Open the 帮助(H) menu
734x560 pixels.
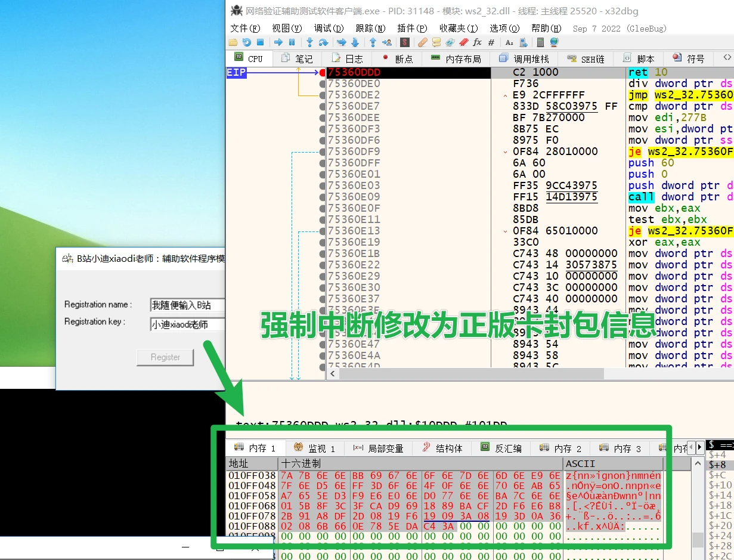[x=546, y=28]
